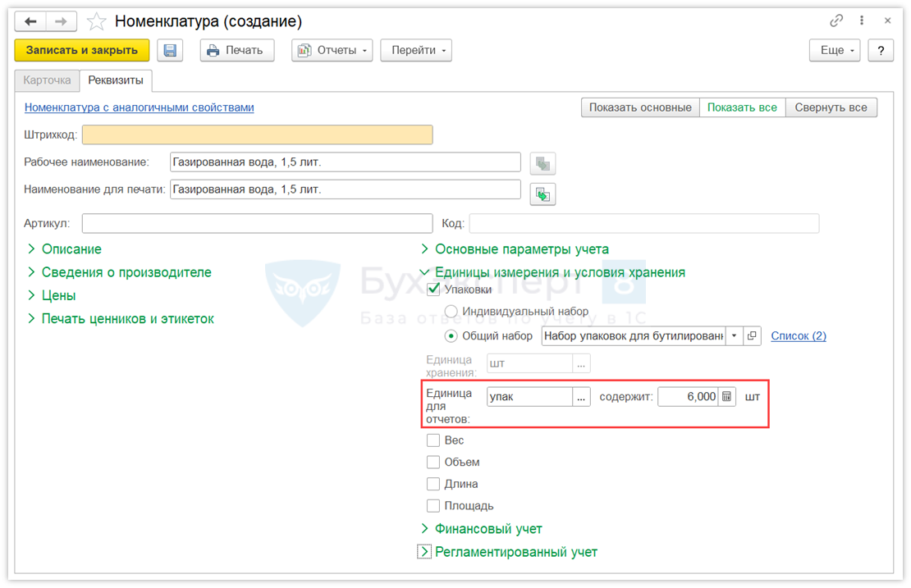Open help with the question mark button

881,51
